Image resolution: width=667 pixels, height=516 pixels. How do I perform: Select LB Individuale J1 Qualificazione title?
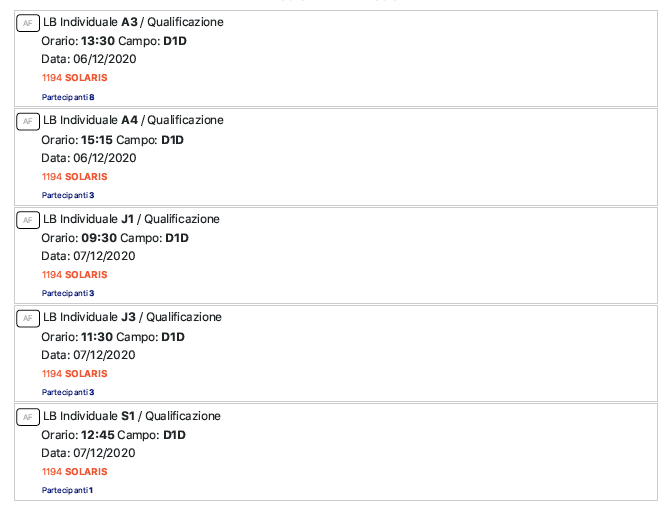tap(131, 219)
